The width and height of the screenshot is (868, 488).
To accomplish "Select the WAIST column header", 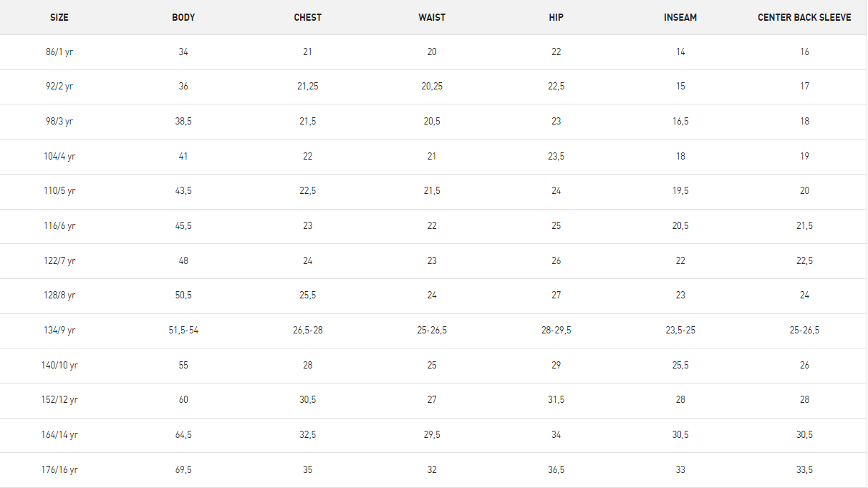I will point(432,17).
